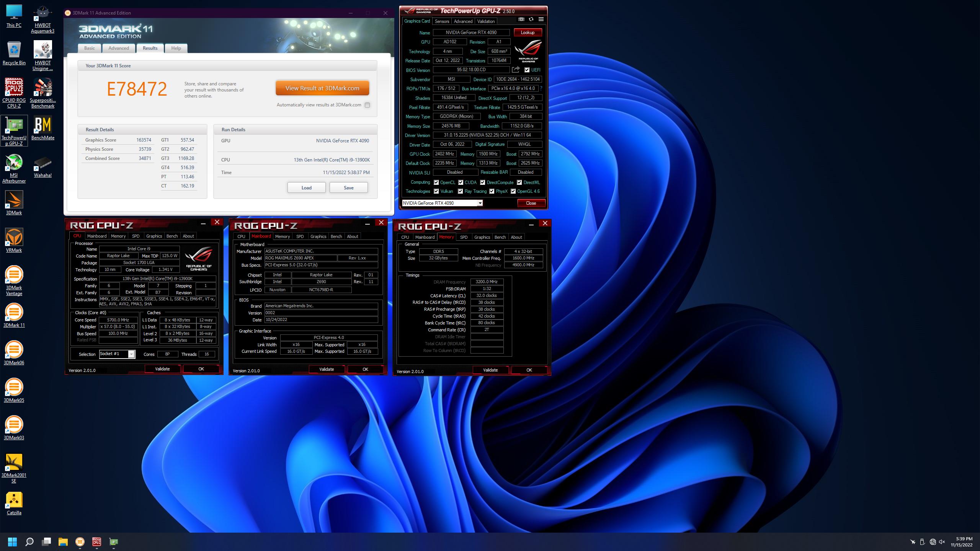Open Advanced tab in GPU-Z

463,21
